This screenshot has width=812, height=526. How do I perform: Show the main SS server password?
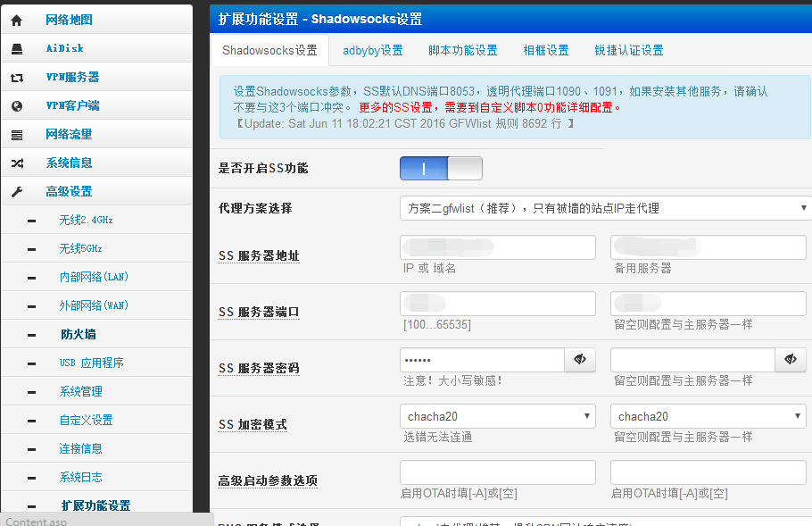click(580, 360)
